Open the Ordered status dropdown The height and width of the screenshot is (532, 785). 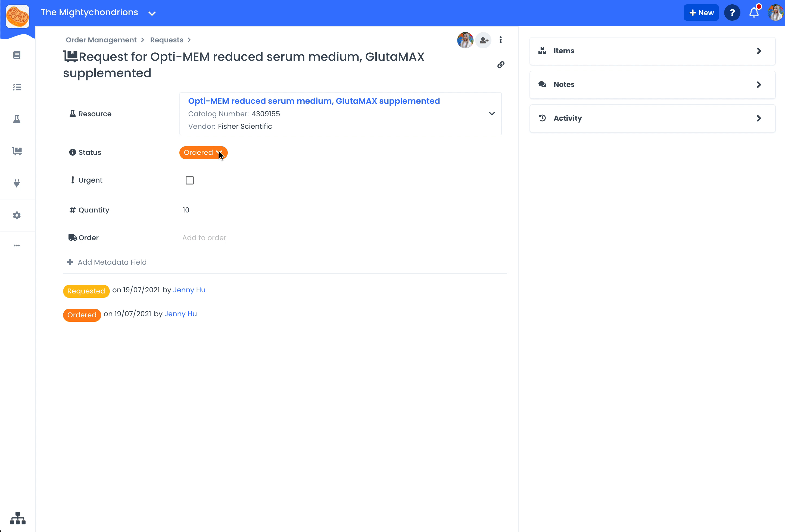pyautogui.click(x=203, y=153)
